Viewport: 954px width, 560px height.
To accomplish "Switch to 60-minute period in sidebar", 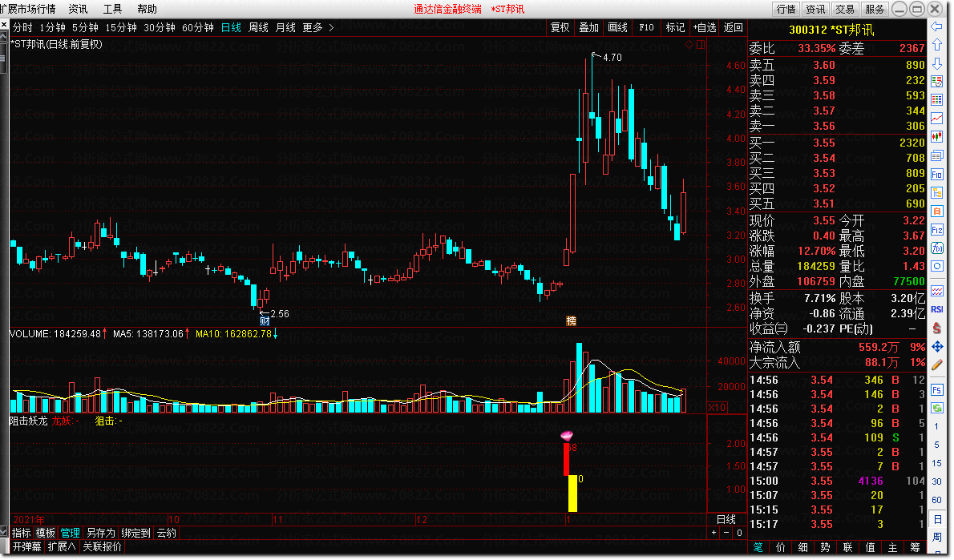I will point(937,500).
